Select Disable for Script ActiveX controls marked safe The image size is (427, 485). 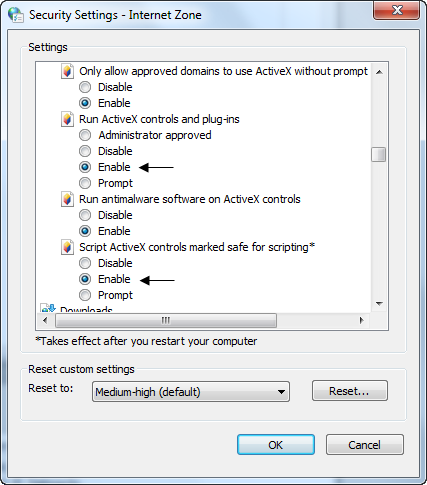tap(85, 263)
